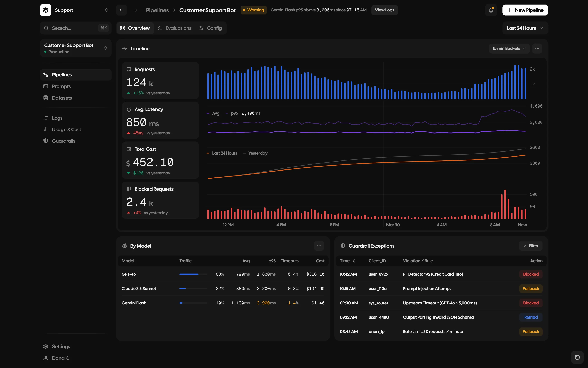
Task: Click the search magnifier icon
Action: [x=46, y=28]
